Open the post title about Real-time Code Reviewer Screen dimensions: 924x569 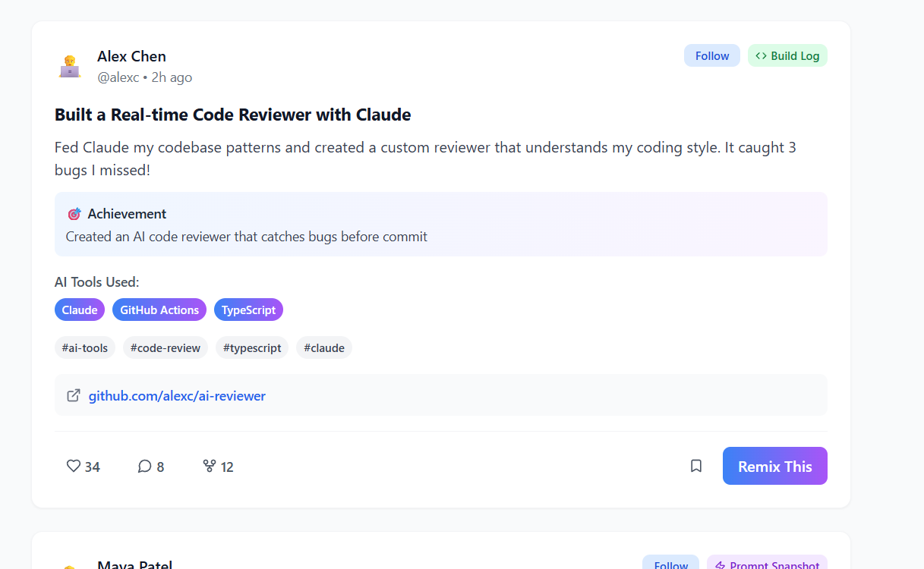pyautogui.click(x=232, y=115)
